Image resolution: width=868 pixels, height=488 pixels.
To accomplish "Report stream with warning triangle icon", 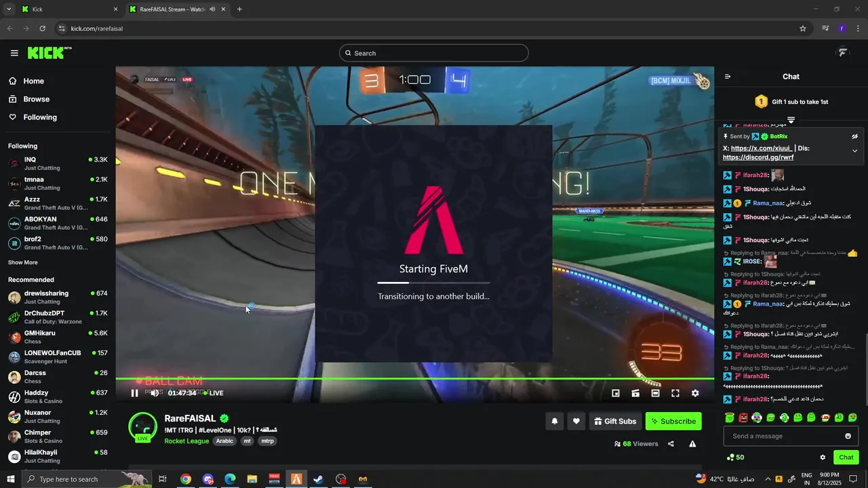I will coord(692,444).
